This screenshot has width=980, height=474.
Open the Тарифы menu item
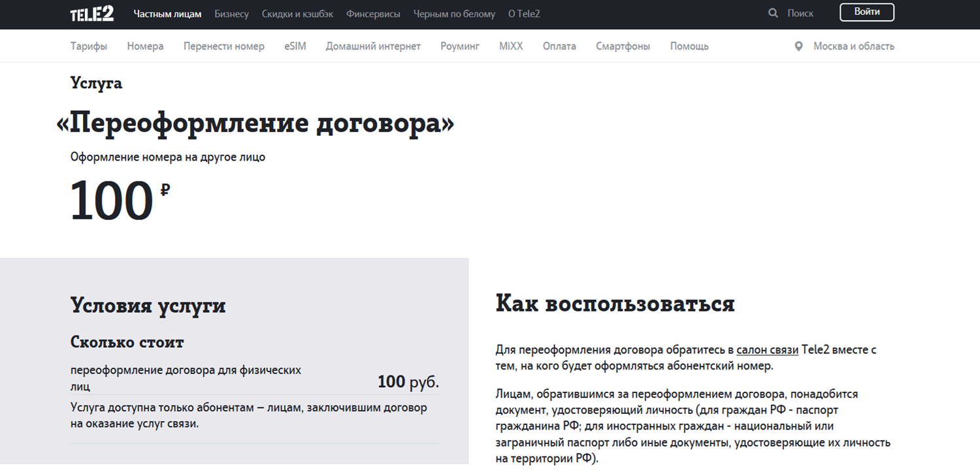[x=89, y=46]
